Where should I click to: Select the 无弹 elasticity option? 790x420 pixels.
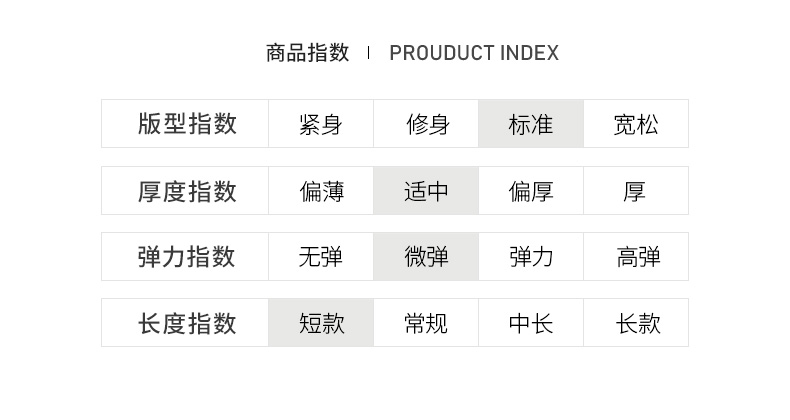pos(321,257)
